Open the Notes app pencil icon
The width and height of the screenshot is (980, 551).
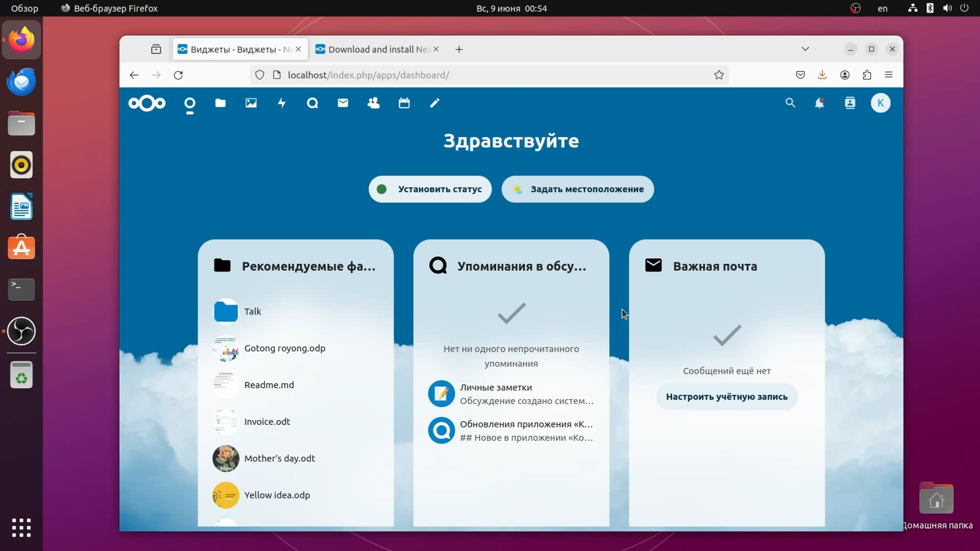(434, 103)
